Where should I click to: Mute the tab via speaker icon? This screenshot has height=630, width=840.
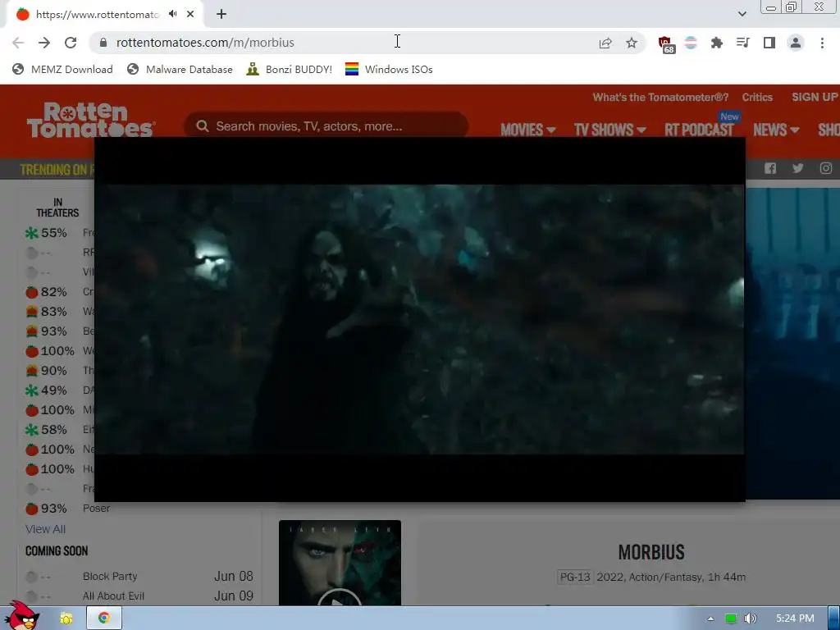click(x=172, y=14)
